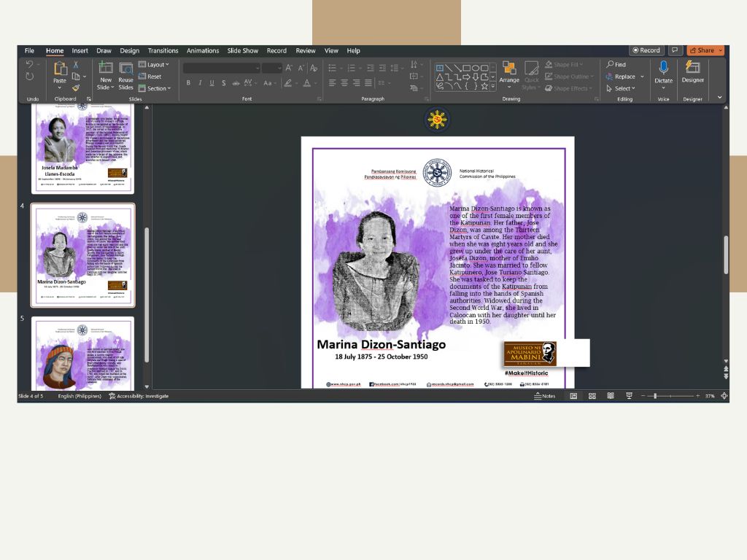Expand the shapes gallery More arrow
Image resolution: width=747 pixels, height=560 pixels.
[x=493, y=86]
